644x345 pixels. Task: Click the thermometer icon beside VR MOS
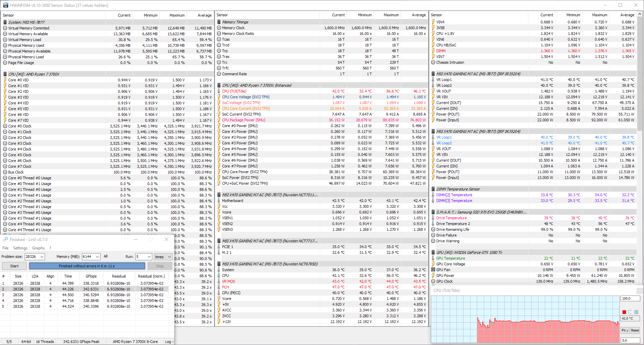[x=219, y=281]
